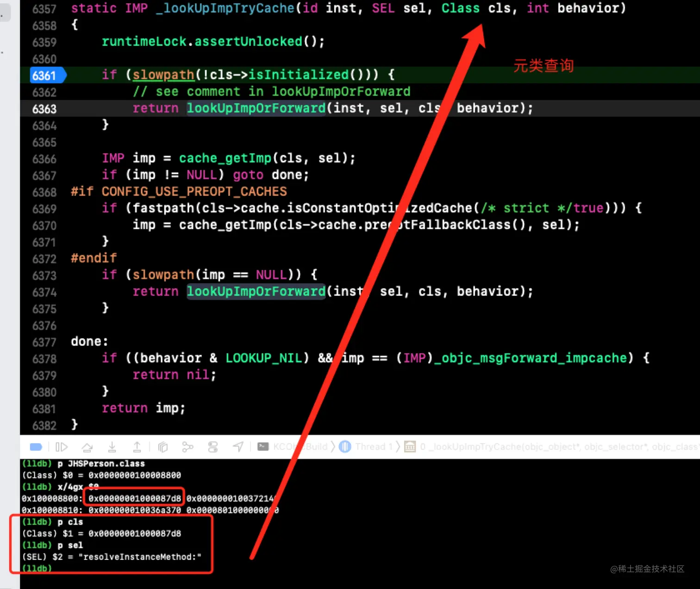
Task: Click line number 6363 in the gutter
Action: (44, 109)
